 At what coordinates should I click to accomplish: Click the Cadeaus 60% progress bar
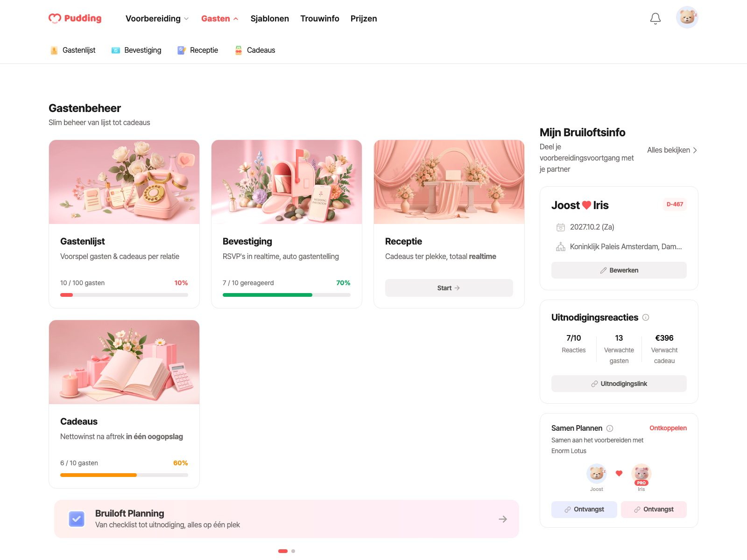124,475
